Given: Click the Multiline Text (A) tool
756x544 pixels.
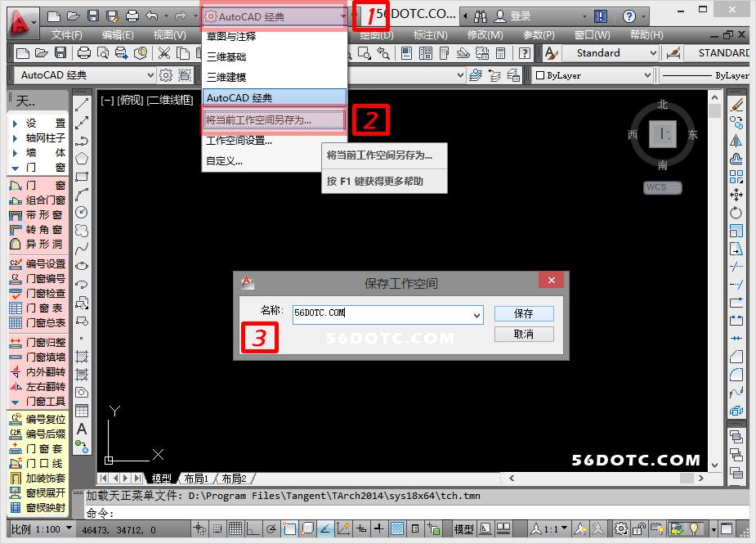Looking at the screenshot, I should click(x=82, y=429).
